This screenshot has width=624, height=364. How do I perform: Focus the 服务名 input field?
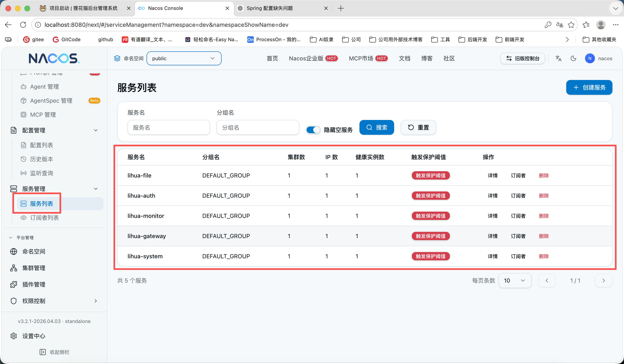click(x=169, y=127)
